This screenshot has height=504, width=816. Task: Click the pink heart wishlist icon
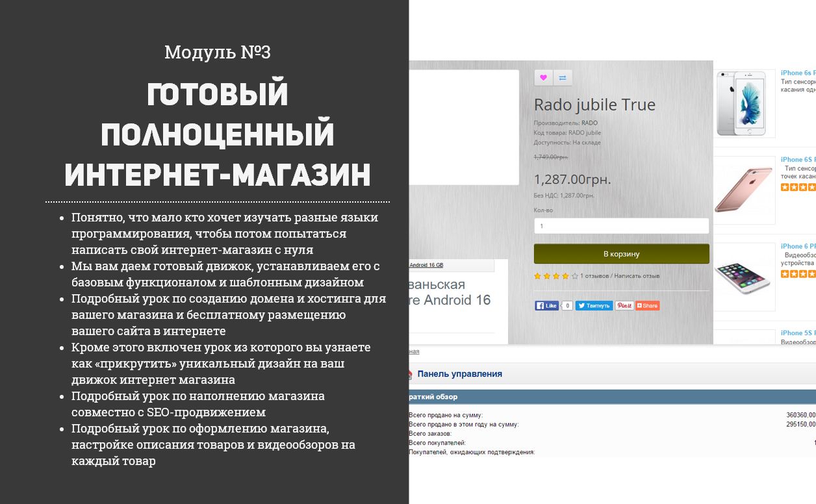[x=544, y=78]
